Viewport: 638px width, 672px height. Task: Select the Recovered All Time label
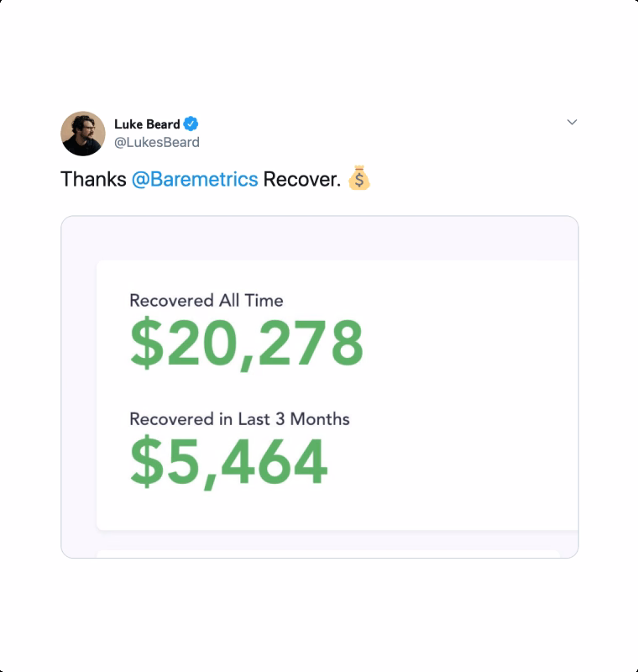click(207, 301)
